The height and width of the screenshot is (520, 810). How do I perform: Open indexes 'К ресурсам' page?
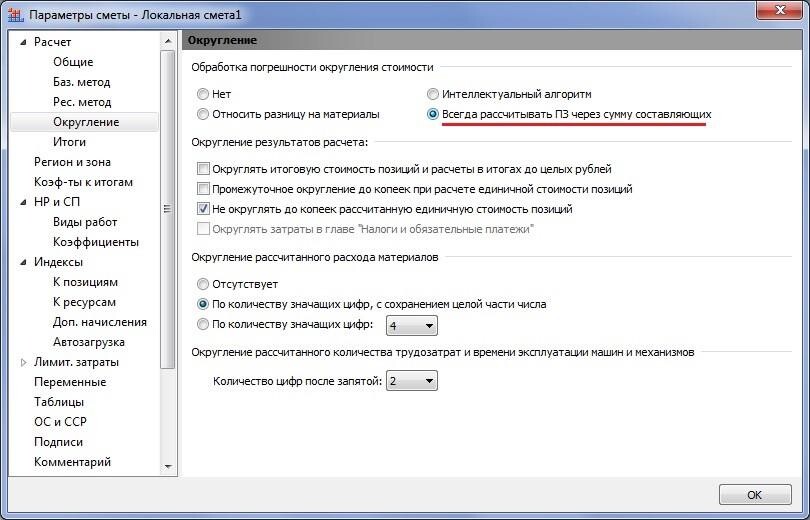[x=84, y=302]
